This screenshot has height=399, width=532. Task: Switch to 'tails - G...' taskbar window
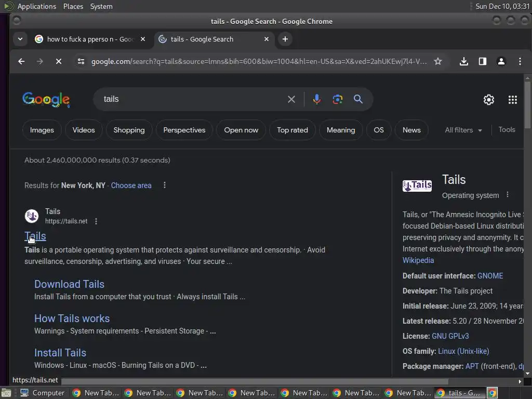tap(460, 393)
